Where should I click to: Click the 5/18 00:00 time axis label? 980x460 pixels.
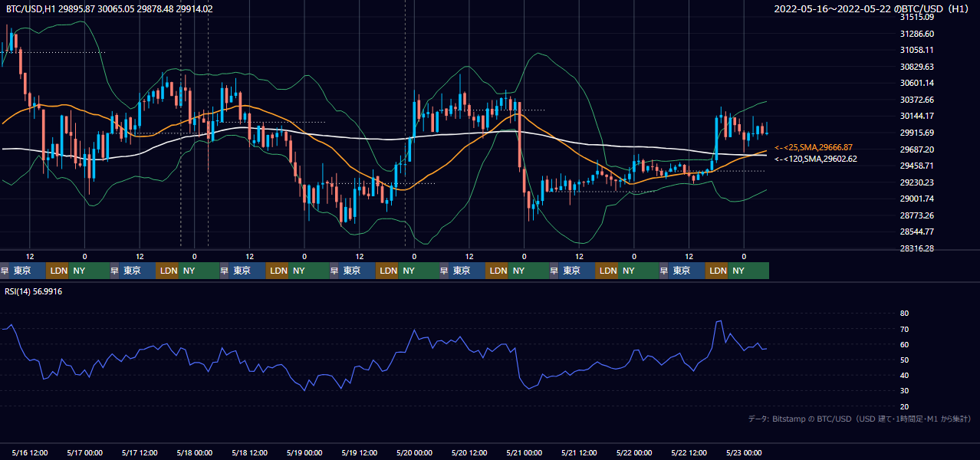(194, 452)
